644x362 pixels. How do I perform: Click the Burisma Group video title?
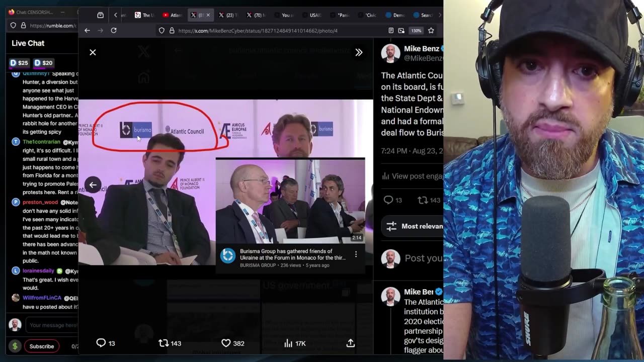tap(293, 254)
